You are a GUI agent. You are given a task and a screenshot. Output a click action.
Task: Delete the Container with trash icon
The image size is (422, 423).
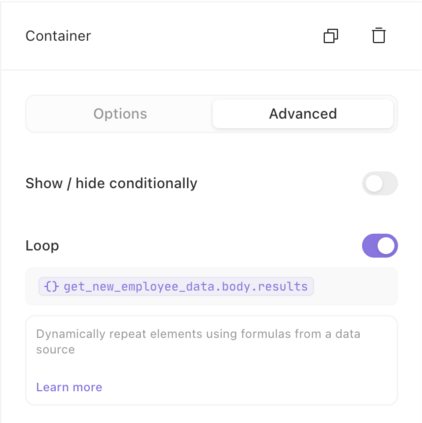pos(379,35)
